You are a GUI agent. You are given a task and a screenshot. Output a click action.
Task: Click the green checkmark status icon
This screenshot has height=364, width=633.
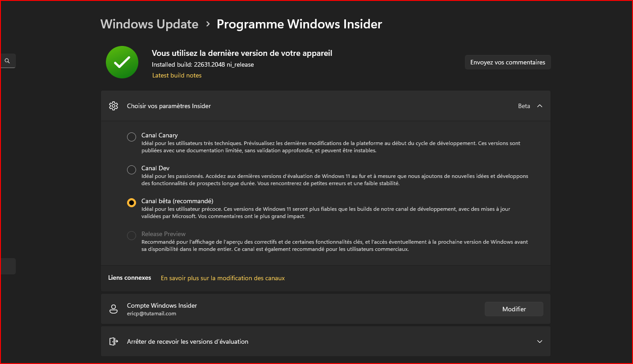[x=122, y=62]
